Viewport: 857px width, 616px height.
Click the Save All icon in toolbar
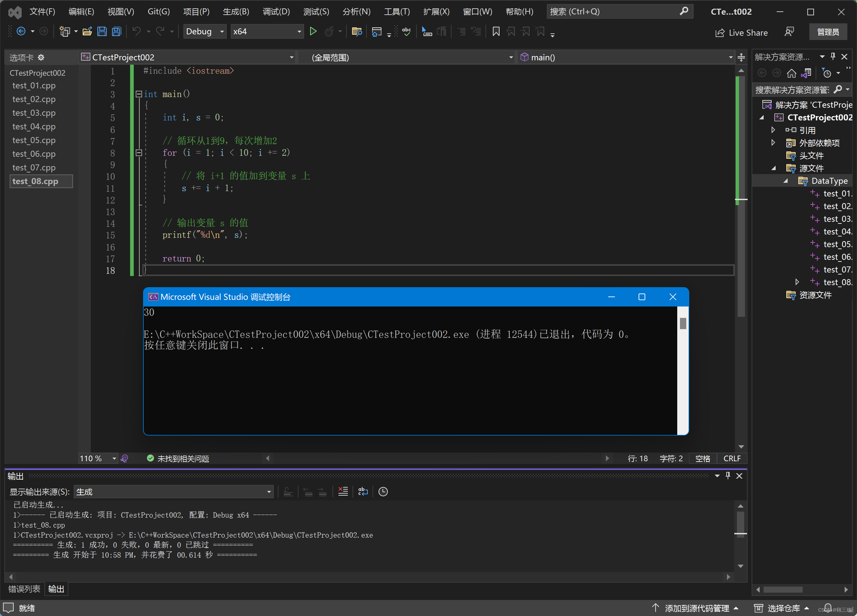click(x=117, y=31)
